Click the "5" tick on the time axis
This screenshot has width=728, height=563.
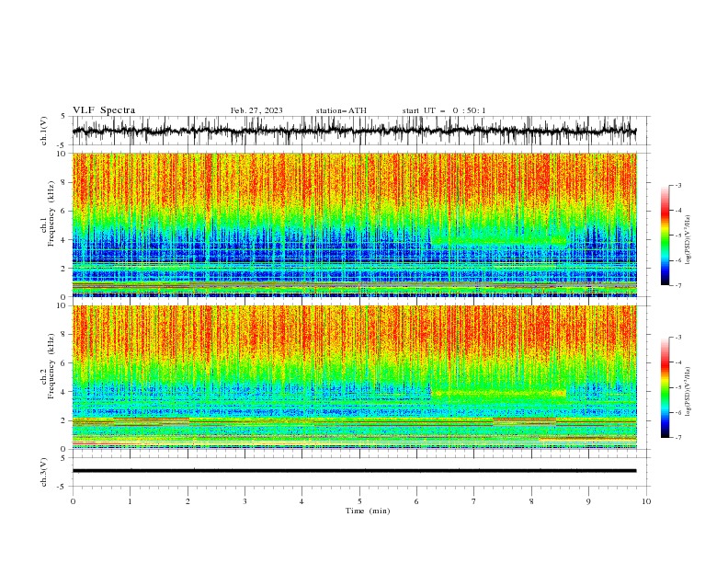(359, 501)
